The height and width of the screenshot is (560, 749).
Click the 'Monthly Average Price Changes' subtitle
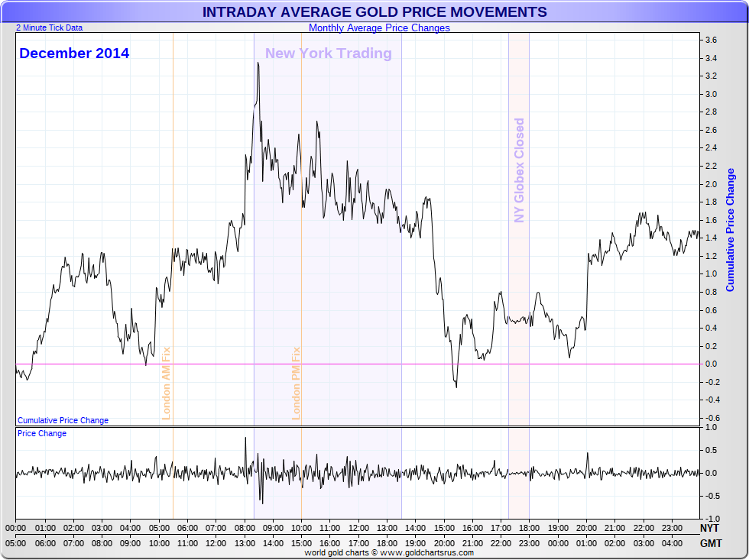pyautogui.click(x=379, y=28)
